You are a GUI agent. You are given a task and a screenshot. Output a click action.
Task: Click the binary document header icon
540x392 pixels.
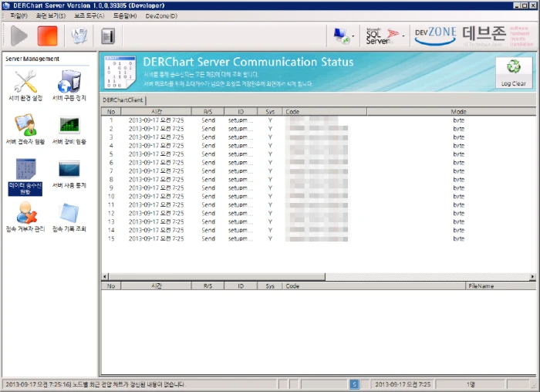point(120,72)
